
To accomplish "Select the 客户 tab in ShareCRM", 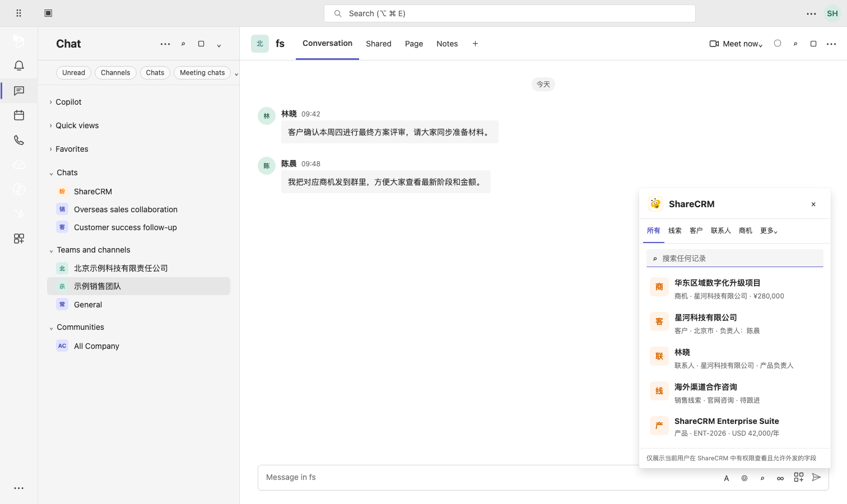I will click(696, 231).
